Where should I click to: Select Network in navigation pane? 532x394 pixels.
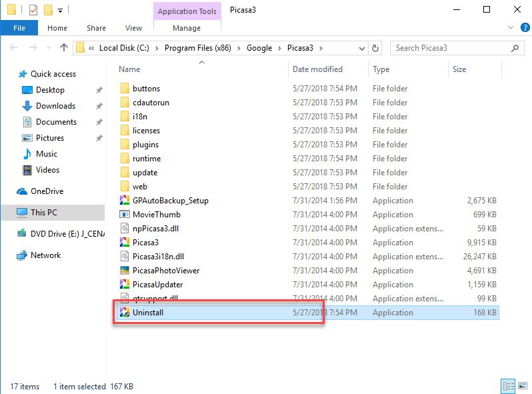click(x=45, y=255)
